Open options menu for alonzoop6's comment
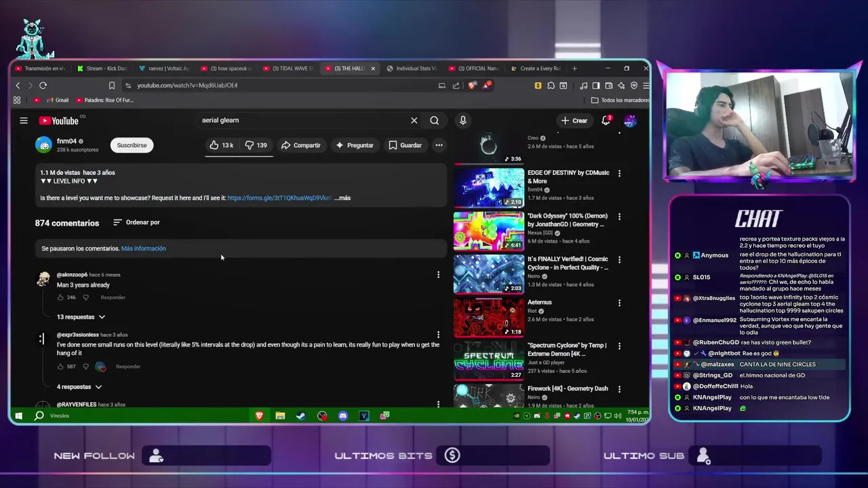 click(438, 274)
